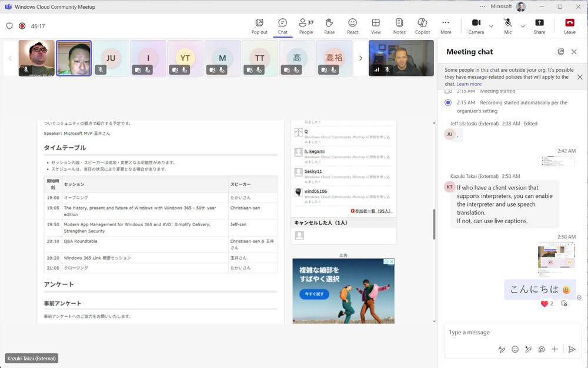The width and height of the screenshot is (588, 368).
Task: Click the blue 今すぐ試す ad button
Action: click(x=314, y=294)
